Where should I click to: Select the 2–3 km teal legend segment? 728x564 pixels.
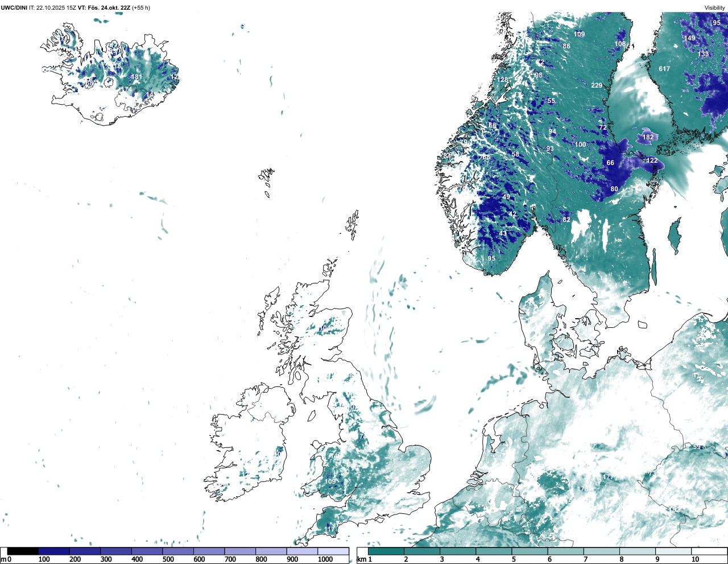point(422,551)
